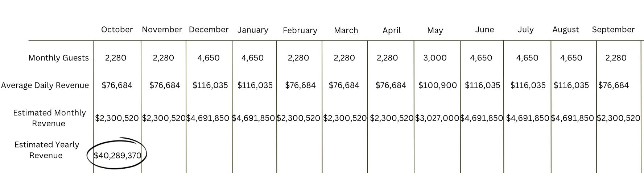Select the May column header
The width and height of the screenshot is (644, 173).
(x=435, y=31)
